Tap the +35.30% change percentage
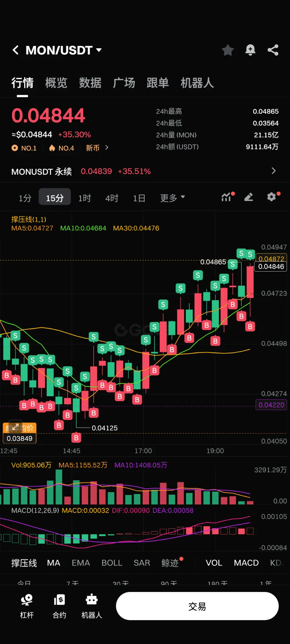Viewport: 290px width, 644px height. pyautogui.click(x=75, y=135)
